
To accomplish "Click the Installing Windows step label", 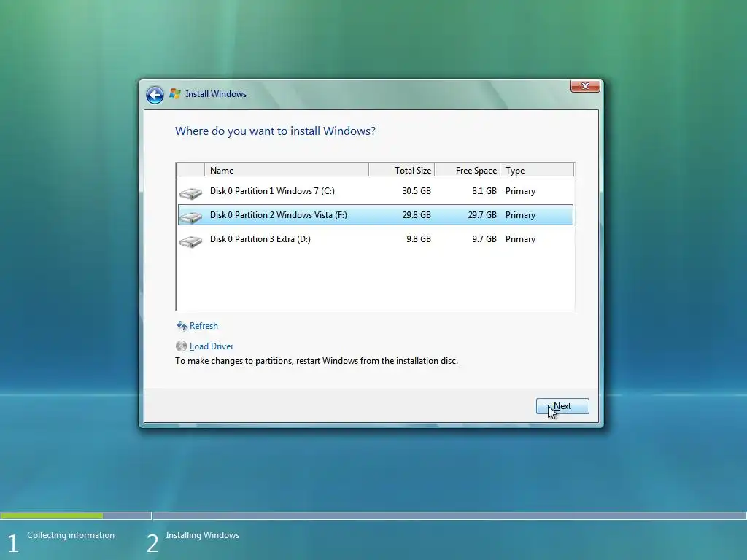I will point(203,535).
